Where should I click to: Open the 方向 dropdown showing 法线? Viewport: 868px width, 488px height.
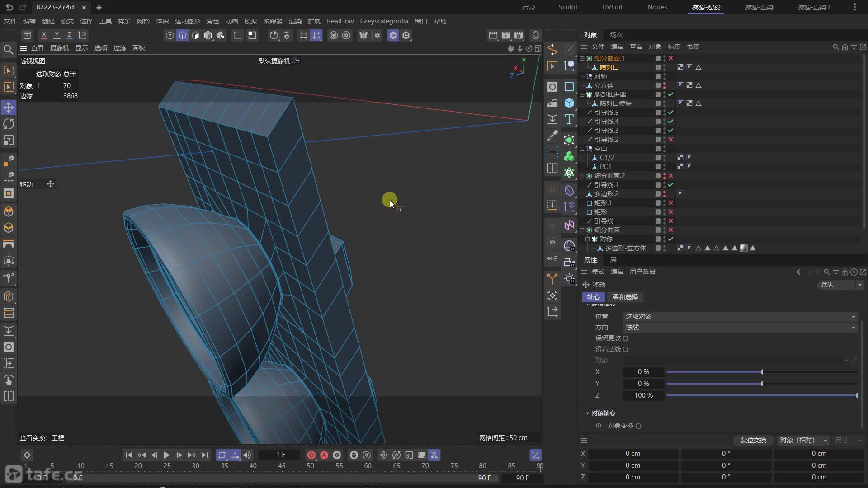click(740, 327)
